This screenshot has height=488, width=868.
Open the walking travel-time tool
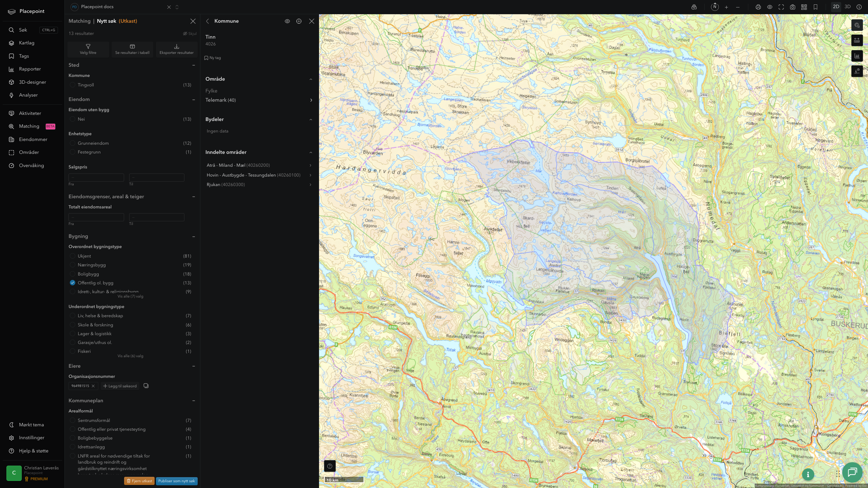[857, 71]
